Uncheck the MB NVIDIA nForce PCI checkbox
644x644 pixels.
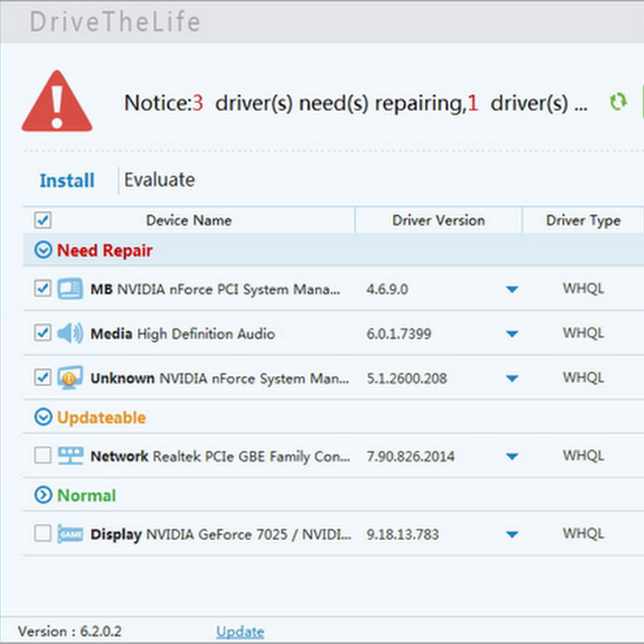coord(43,288)
